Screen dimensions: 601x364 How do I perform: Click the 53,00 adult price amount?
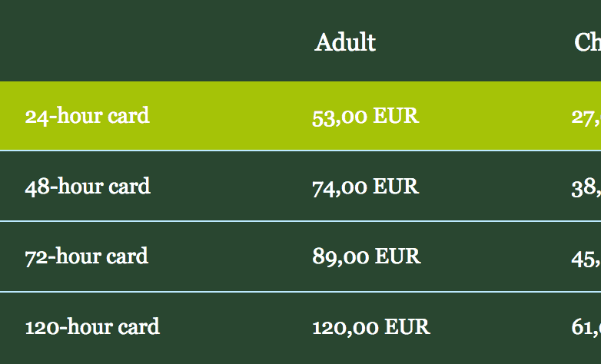(x=339, y=117)
